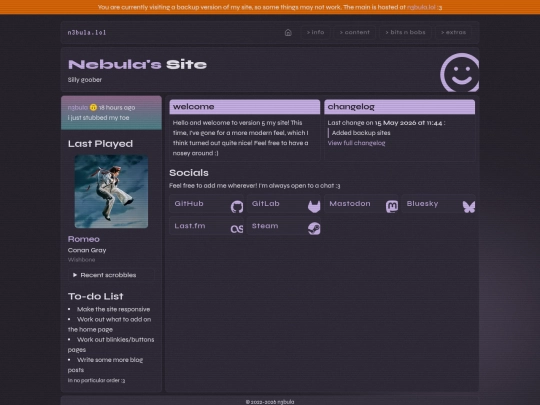Viewport: 540px width, 405px height.
Task: Open the Bluesky butterfly icon
Action: pos(469,207)
